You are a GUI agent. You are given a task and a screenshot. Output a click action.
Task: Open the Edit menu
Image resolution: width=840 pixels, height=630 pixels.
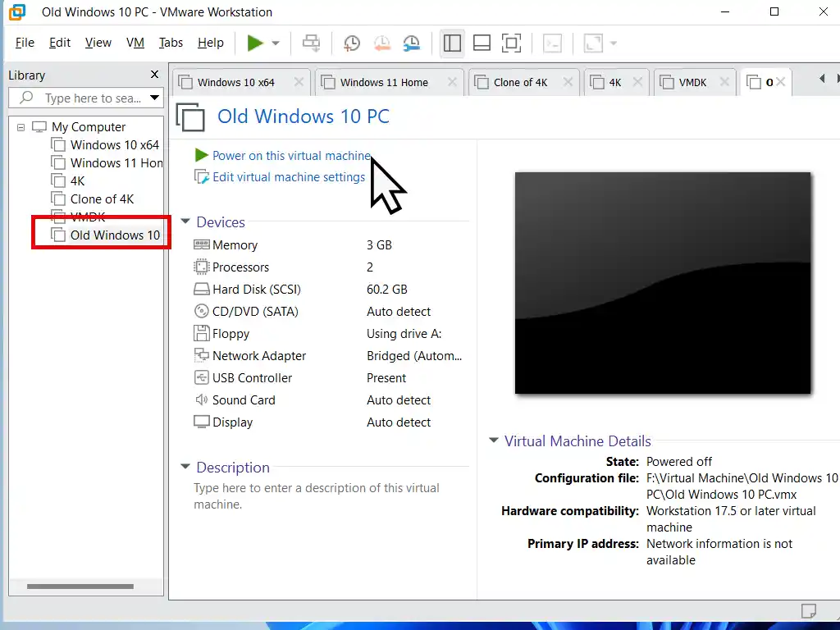click(x=59, y=43)
